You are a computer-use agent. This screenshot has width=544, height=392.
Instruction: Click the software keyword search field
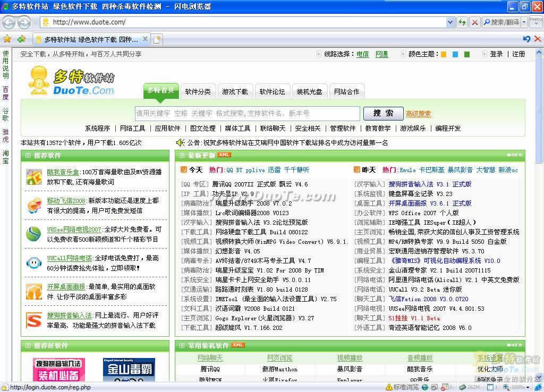[247, 114]
